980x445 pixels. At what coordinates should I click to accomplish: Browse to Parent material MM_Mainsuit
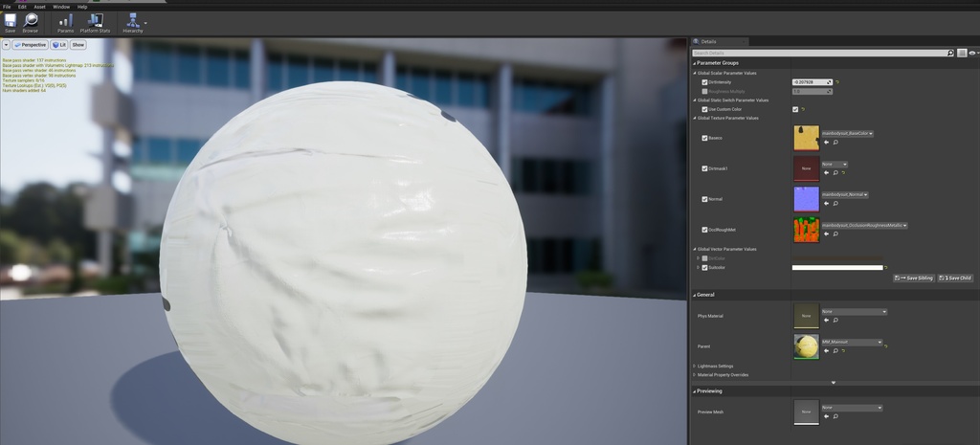tap(835, 350)
